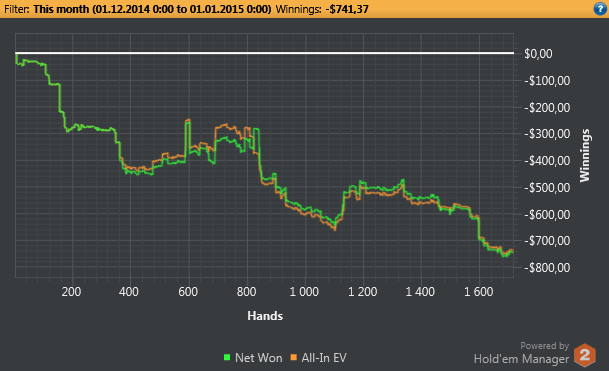Click the Filter: label in the orange bar
Screen dimensions: 609x371
tap(16, 9)
